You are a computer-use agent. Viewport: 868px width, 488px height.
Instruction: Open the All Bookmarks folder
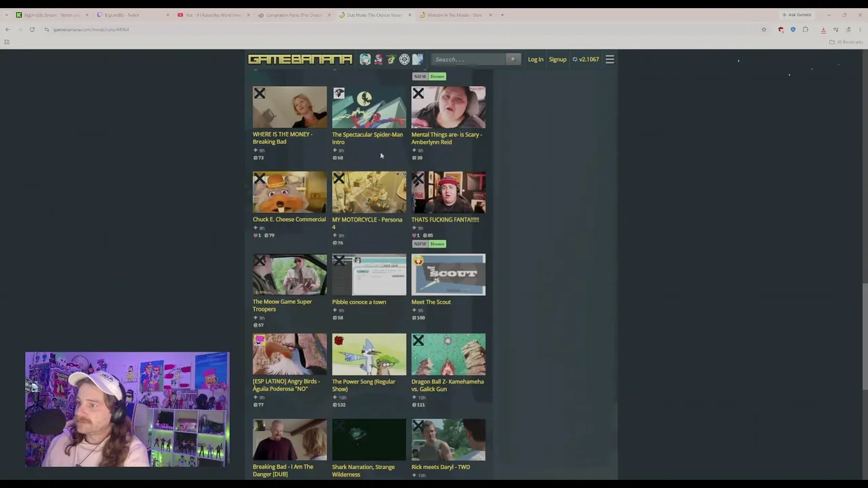click(846, 42)
